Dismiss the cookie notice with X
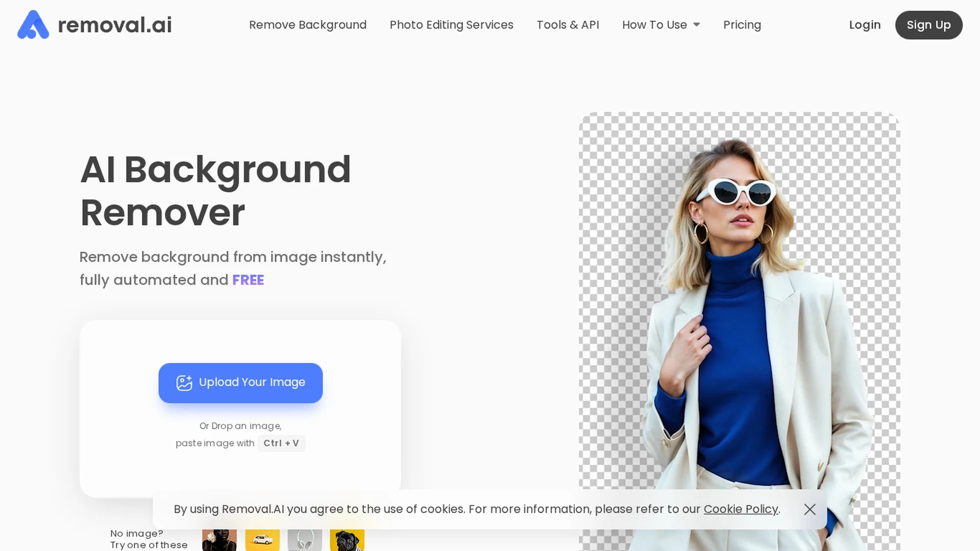980x551 pixels. tap(810, 509)
